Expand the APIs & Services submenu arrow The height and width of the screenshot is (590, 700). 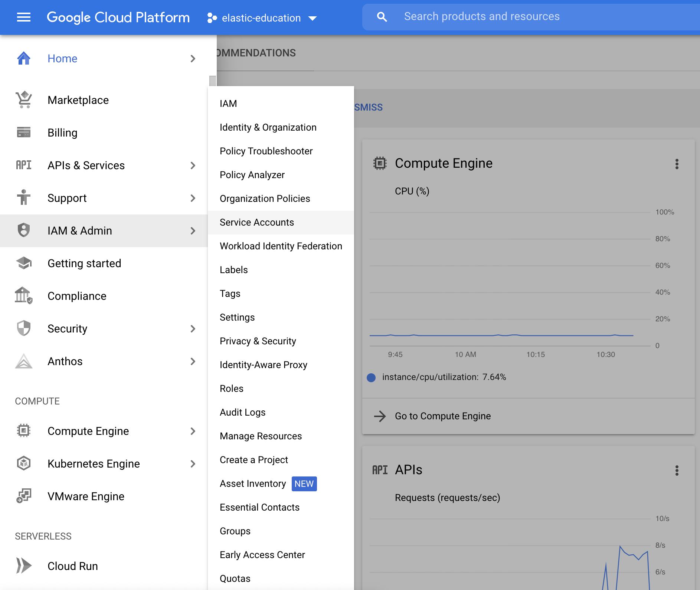193,165
